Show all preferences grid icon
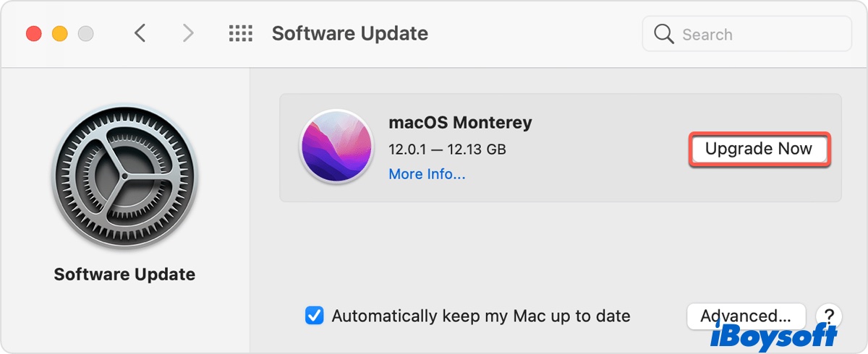868x354 pixels. point(240,33)
